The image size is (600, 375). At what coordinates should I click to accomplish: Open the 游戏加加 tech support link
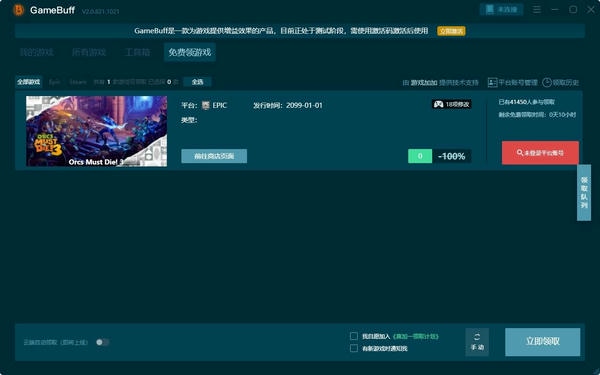coord(424,82)
